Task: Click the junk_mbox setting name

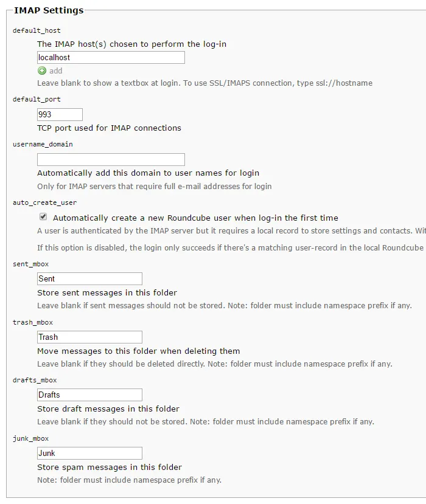Action: 31,438
